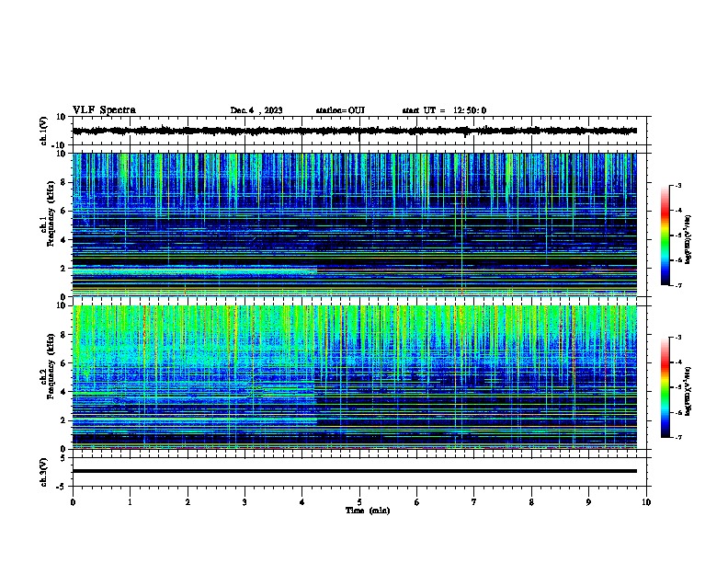
Task: Click the "7" tick on the time axis
Action: click(x=474, y=502)
